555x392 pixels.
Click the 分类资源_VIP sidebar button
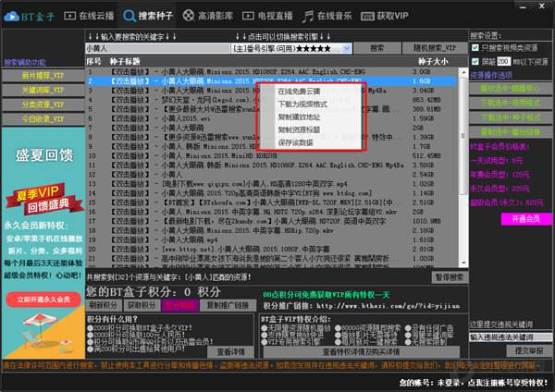pos(43,104)
